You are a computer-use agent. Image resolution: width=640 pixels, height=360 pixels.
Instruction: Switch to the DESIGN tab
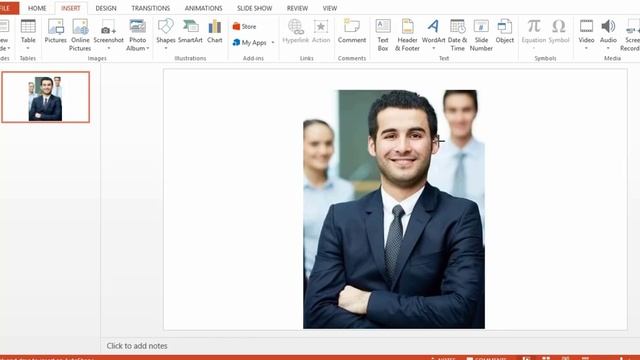coord(106,8)
